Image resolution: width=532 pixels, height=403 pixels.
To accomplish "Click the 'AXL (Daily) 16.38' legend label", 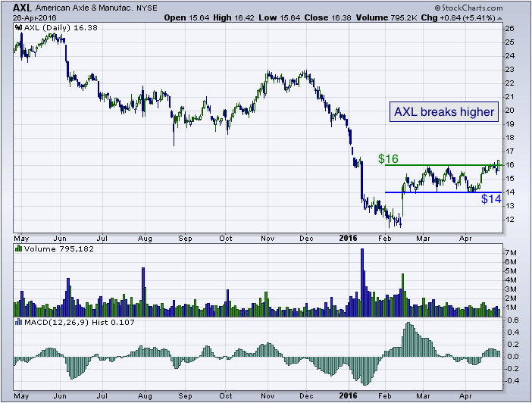I will coord(61,27).
